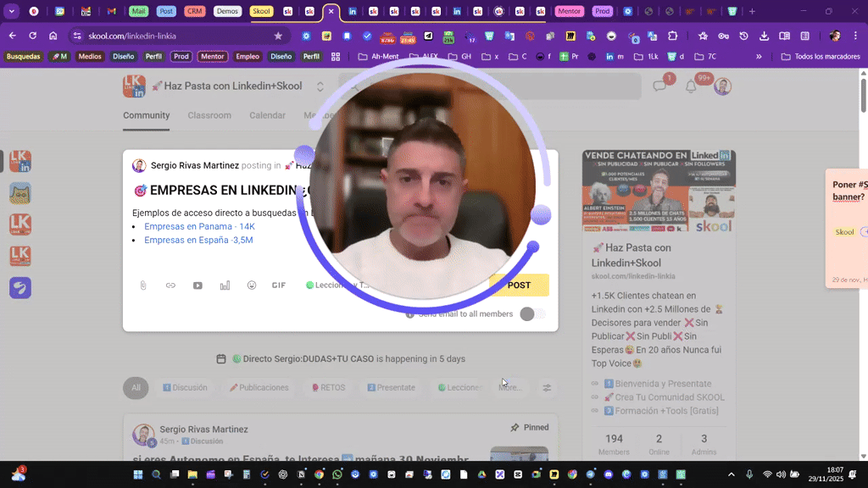Screen dimensions: 868x488
Task: Open the Lecciones y T category selector
Action: (336, 286)
